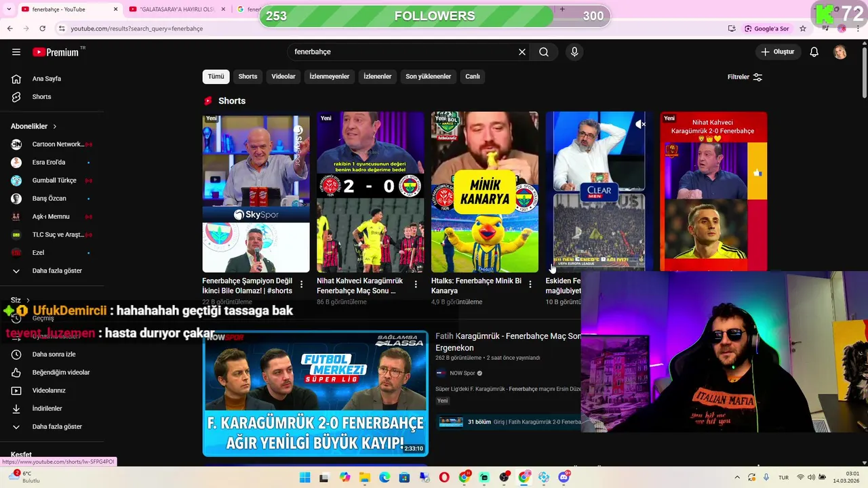868x488 pixels.
Task: Open Discord from the taskbar
Action: click(564, 477)
